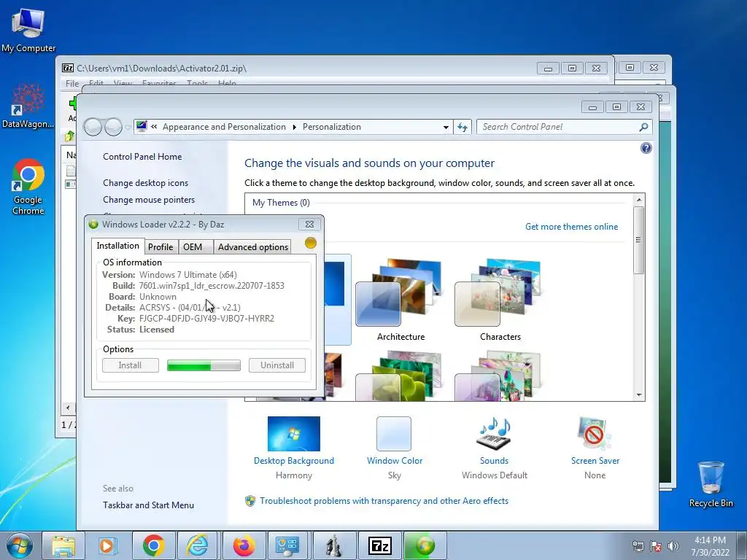Switch to the Profile tab

pos(160,246)
